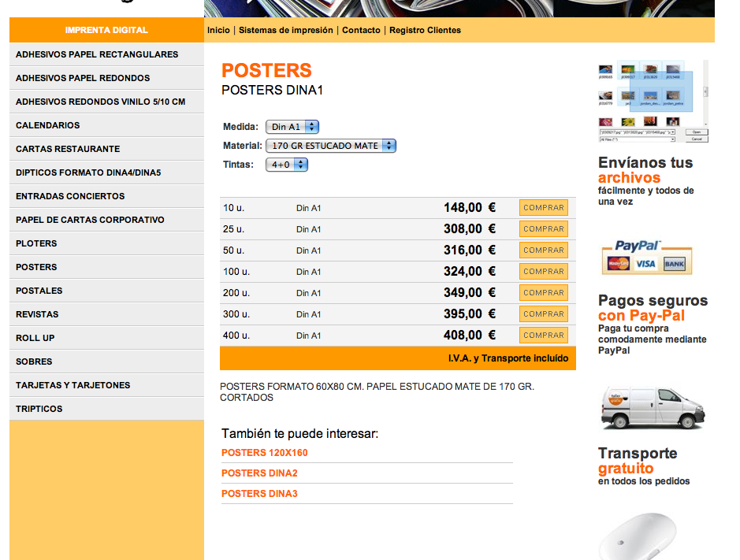740x560 pixels.
Task: Open the Contacto page
Action: (361, 30)
